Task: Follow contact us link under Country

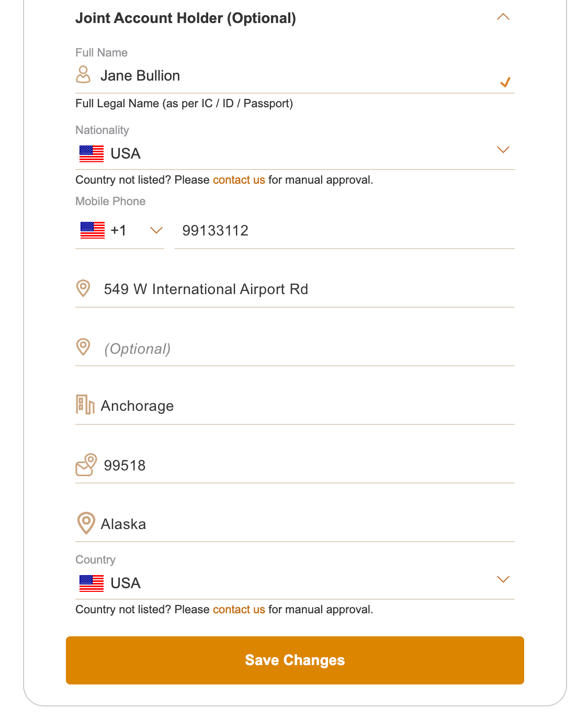Action: tap(239, 610)
